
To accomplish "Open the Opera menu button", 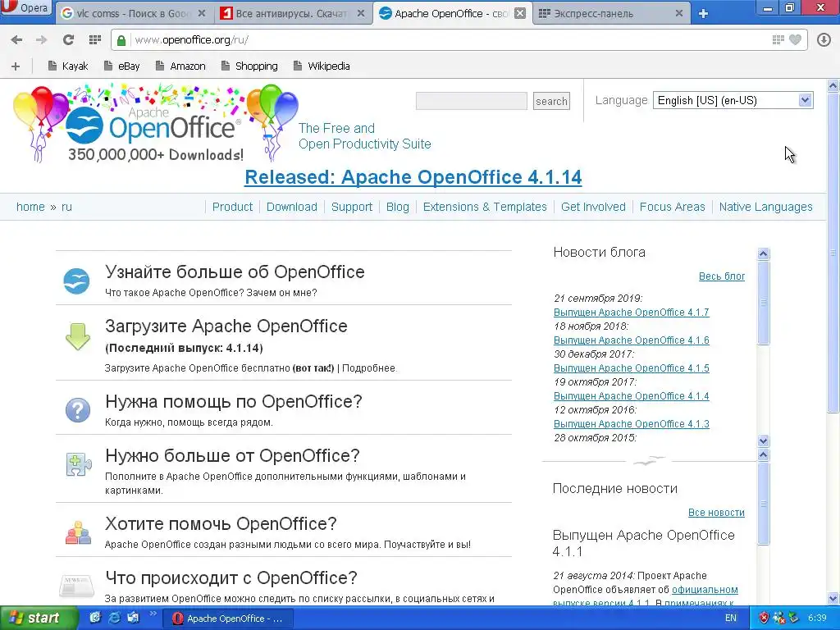I will (x=25, y=8).
